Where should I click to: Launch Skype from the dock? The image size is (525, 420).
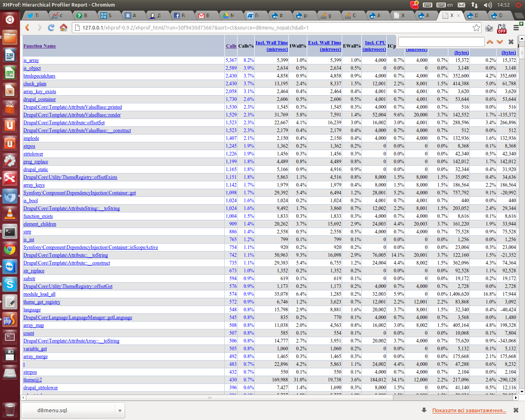10,284
